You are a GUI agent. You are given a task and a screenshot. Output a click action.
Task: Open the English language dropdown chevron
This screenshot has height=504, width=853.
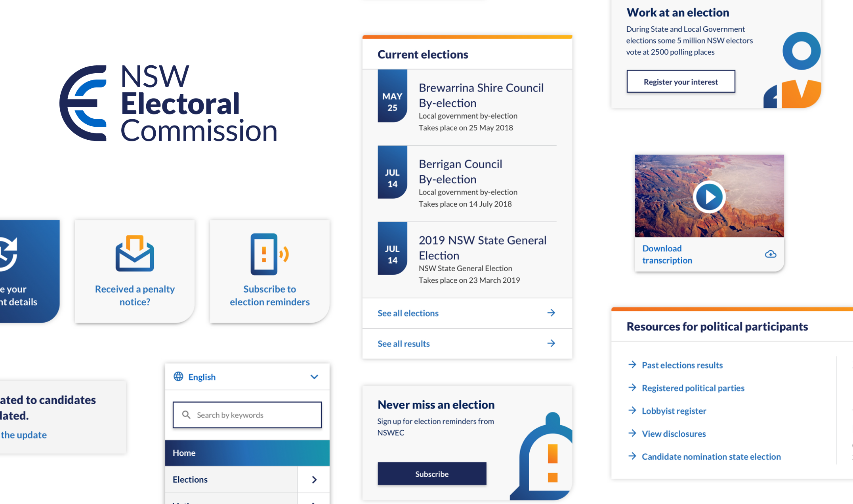pyautogui.click(x=314, y=377)
